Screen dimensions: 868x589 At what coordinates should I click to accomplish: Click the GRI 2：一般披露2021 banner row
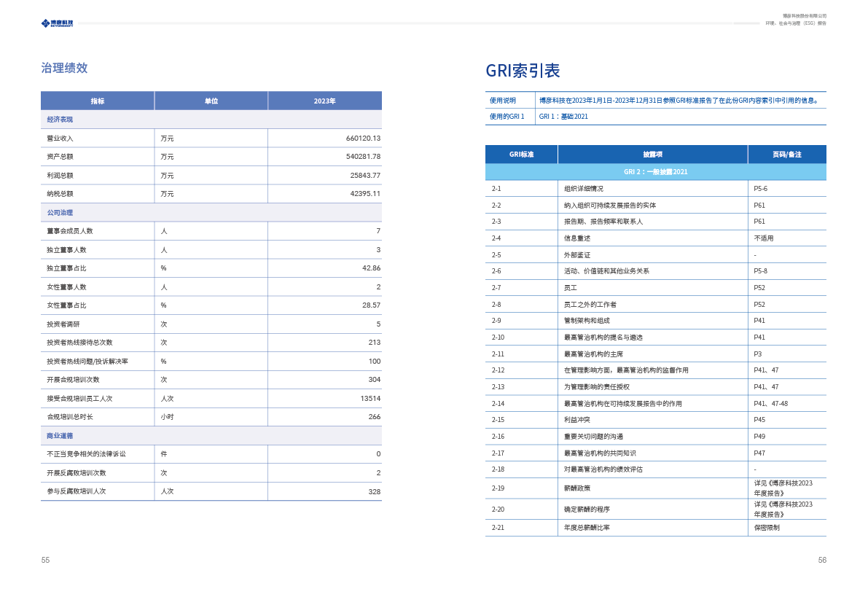pyautogui.click(x=655, y=172)
